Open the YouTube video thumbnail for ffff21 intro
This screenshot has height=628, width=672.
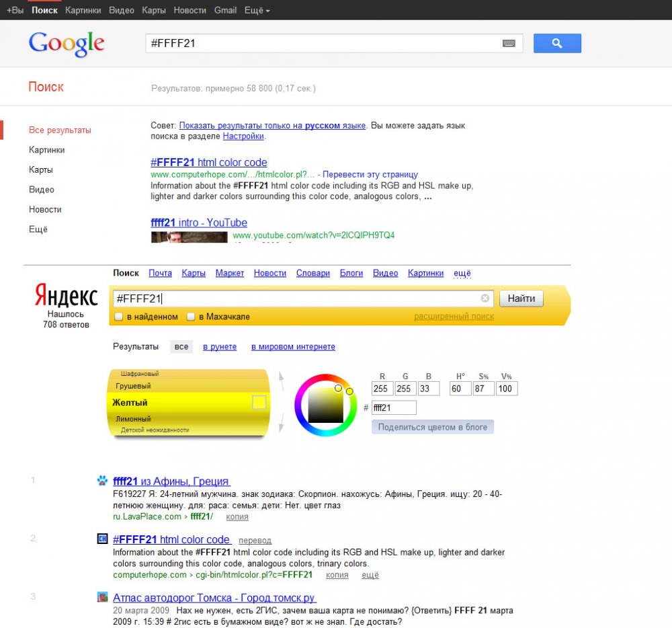click(x=189, y=237)
